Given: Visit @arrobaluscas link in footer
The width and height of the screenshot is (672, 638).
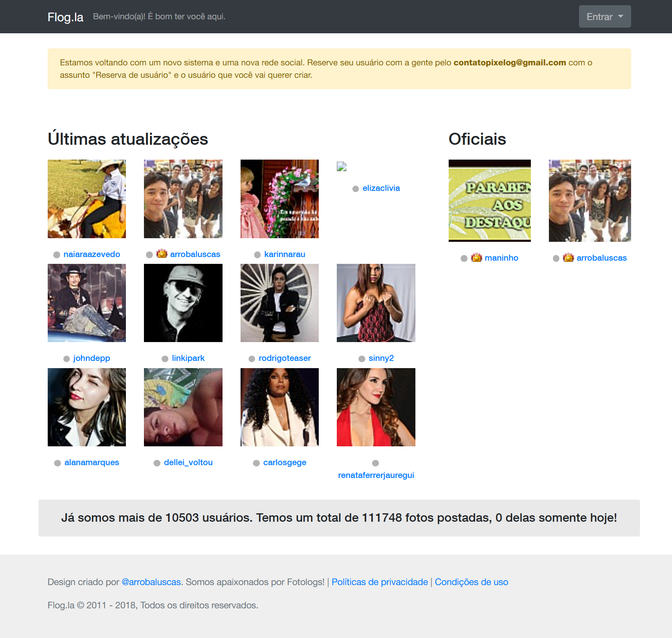Looking at the screenshot, I should click(151, 582).
